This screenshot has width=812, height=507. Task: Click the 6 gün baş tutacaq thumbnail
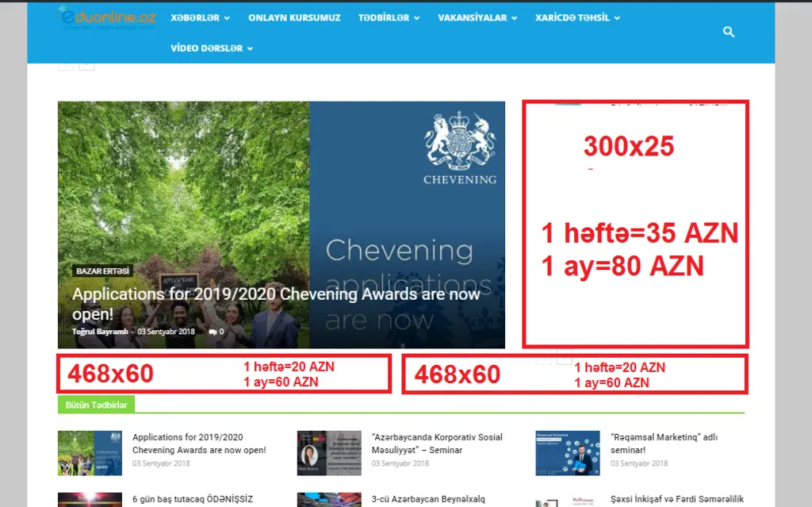[90, 500]
